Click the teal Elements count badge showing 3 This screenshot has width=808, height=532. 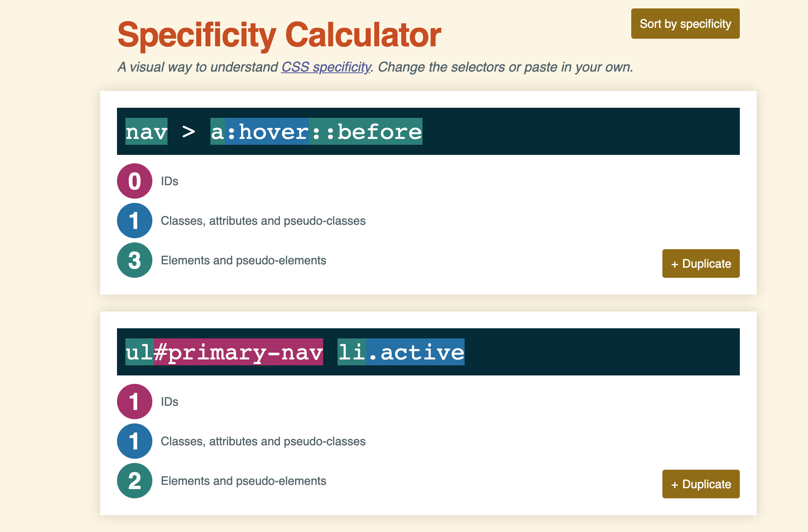134,260
